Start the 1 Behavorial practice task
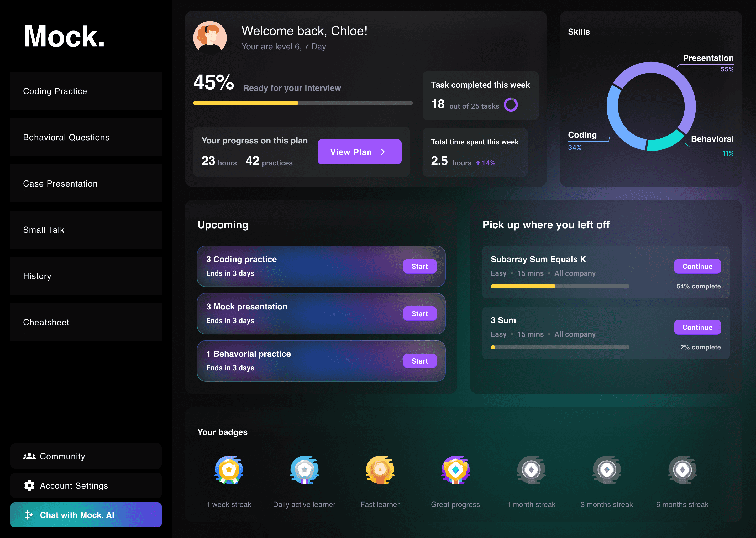Screen dimensions: 756x538 point(420,361)
